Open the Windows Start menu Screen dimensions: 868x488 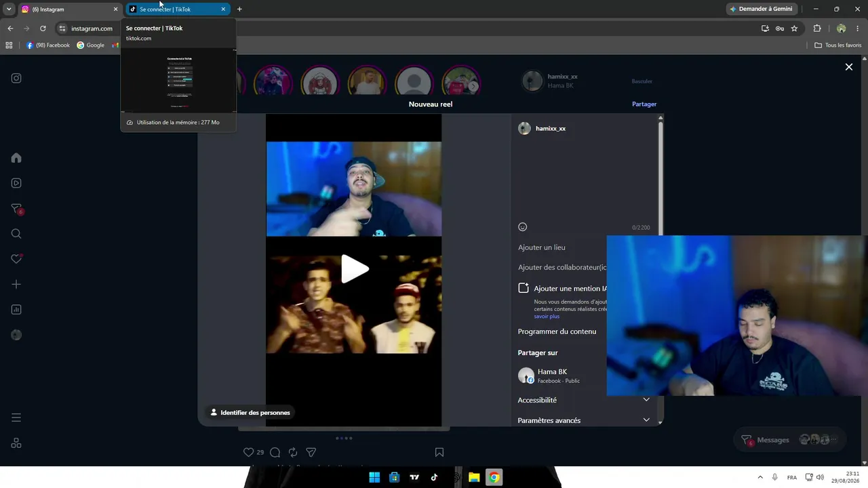click(x=374, y=477)
